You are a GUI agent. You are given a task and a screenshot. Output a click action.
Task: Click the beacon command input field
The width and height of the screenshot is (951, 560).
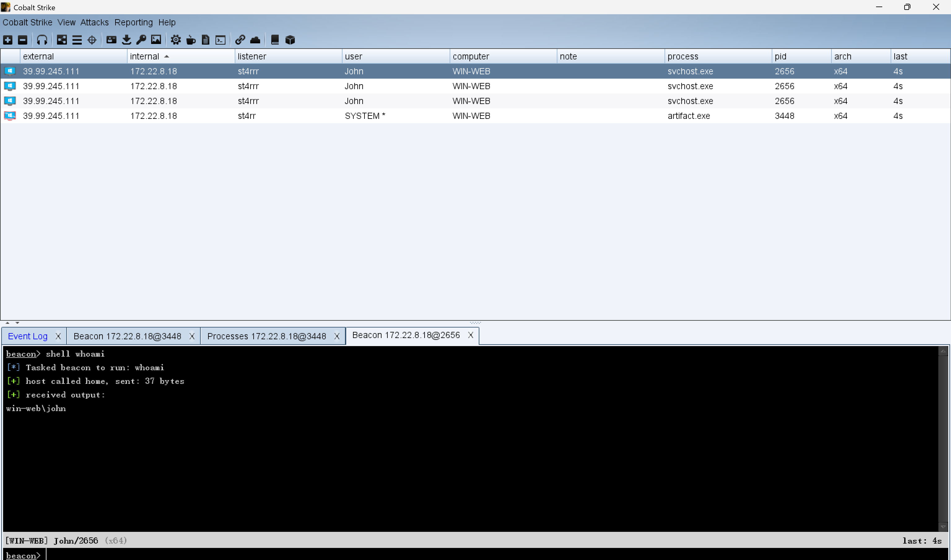pyautogui.click(x=453, y=555)
